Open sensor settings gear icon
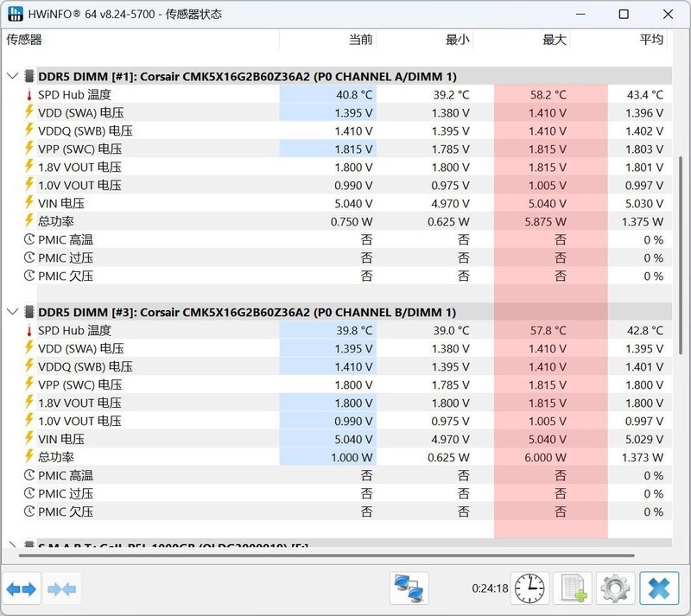 point(615,588)
